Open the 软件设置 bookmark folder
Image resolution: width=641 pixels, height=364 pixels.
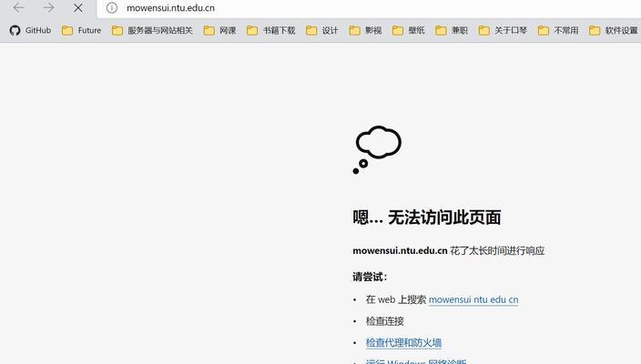tap(613, 30)
